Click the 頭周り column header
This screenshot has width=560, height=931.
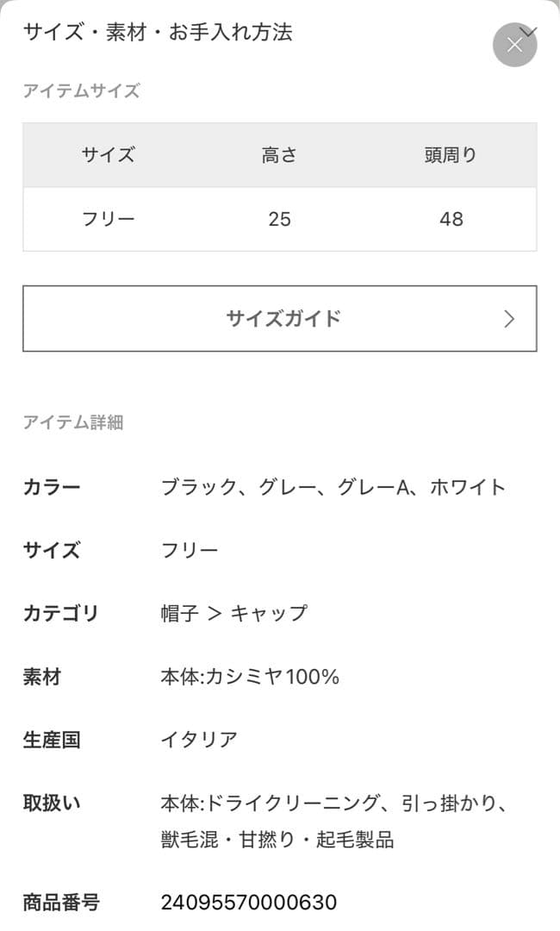449,155
